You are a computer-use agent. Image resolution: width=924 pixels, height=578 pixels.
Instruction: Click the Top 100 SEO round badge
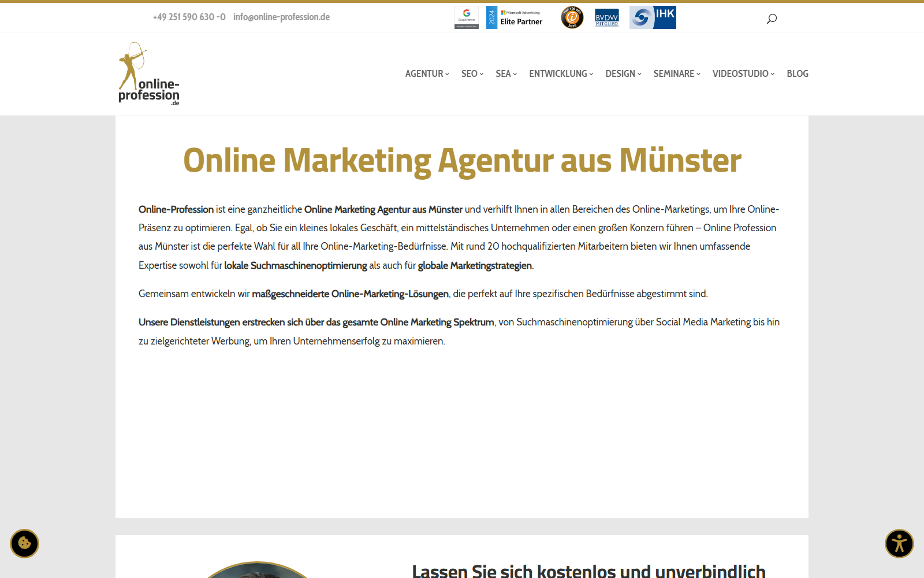tap(572, 17)
